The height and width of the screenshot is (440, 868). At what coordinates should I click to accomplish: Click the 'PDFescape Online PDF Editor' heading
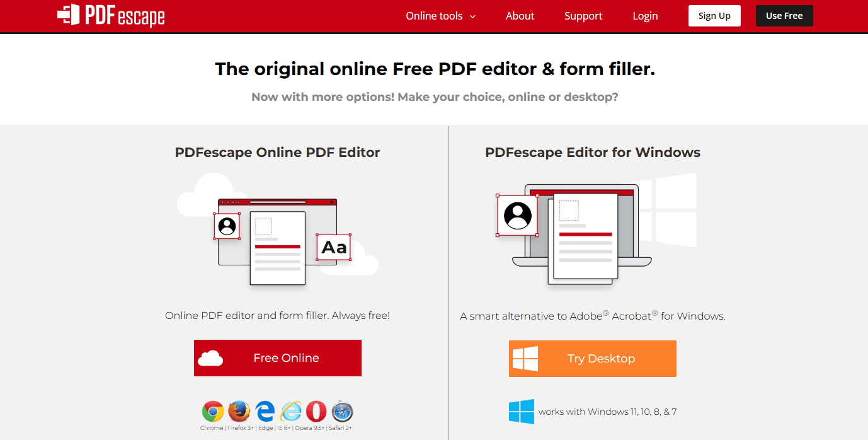tap(278, 153)
